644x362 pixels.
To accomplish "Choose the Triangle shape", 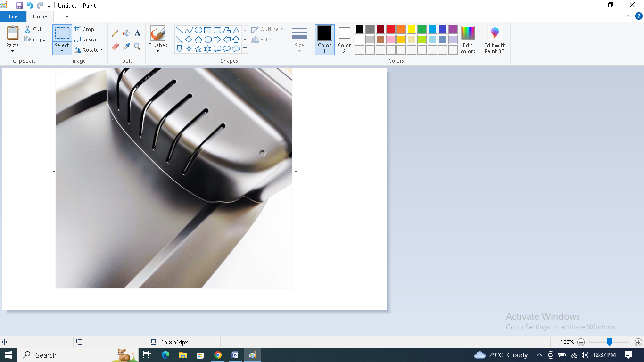I will pyautogui.click(x=236, y=30).
